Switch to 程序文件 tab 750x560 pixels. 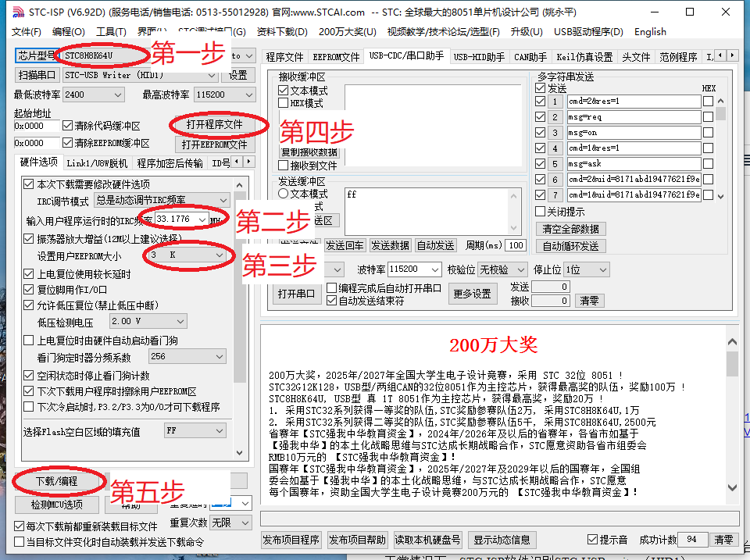(284, 57)
